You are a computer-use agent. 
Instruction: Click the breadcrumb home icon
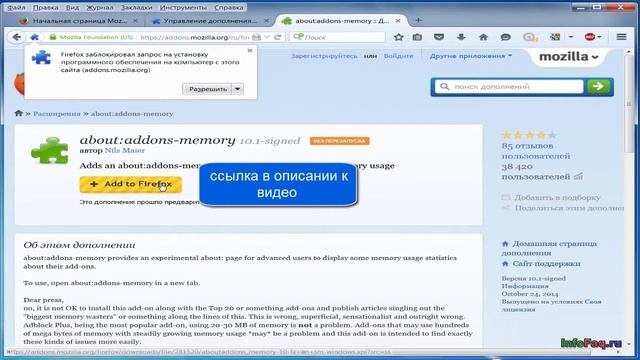pyautogui.click(x=18, y=113)
